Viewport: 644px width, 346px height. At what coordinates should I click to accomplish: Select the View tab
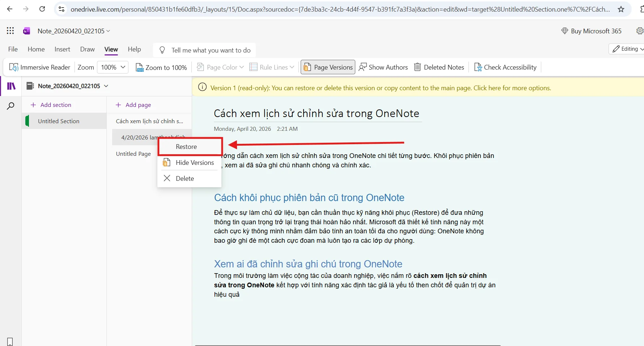[111, 49]
